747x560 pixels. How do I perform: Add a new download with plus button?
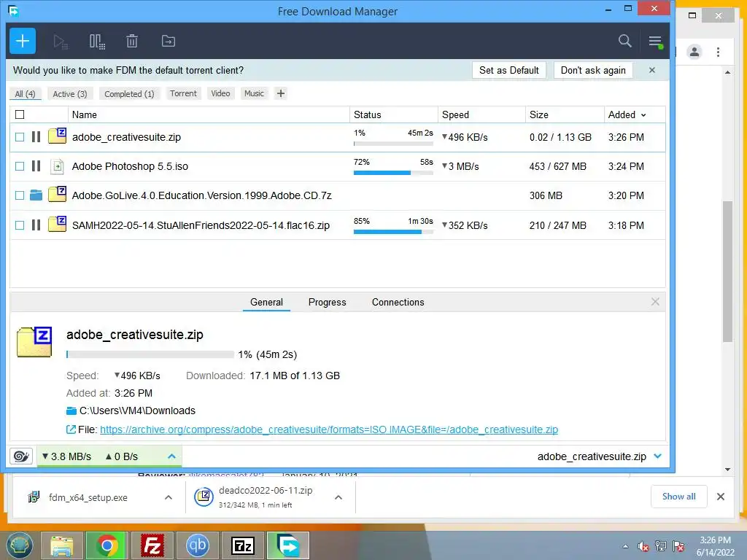[x=23, y=41]
